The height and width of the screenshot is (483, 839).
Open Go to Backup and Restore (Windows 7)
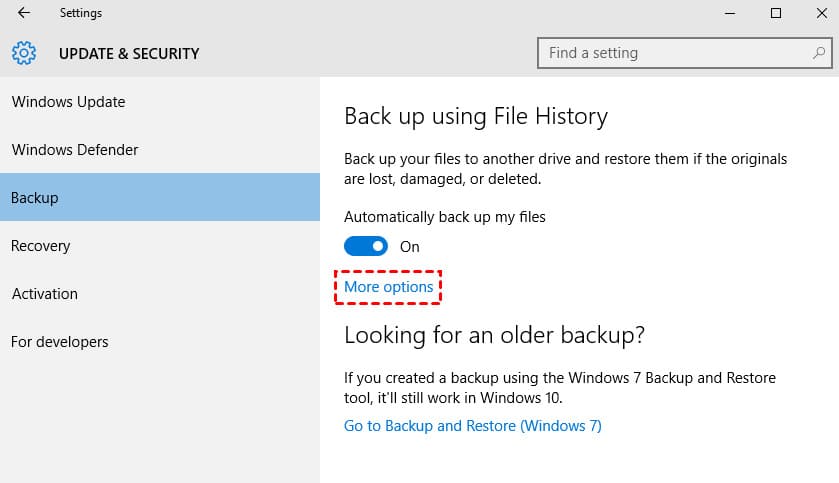tap(472, 426)
